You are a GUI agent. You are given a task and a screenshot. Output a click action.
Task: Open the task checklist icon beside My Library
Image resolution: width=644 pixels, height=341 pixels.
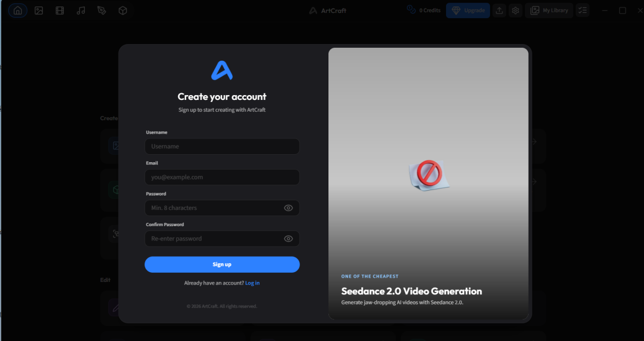(x=583, y=10)
